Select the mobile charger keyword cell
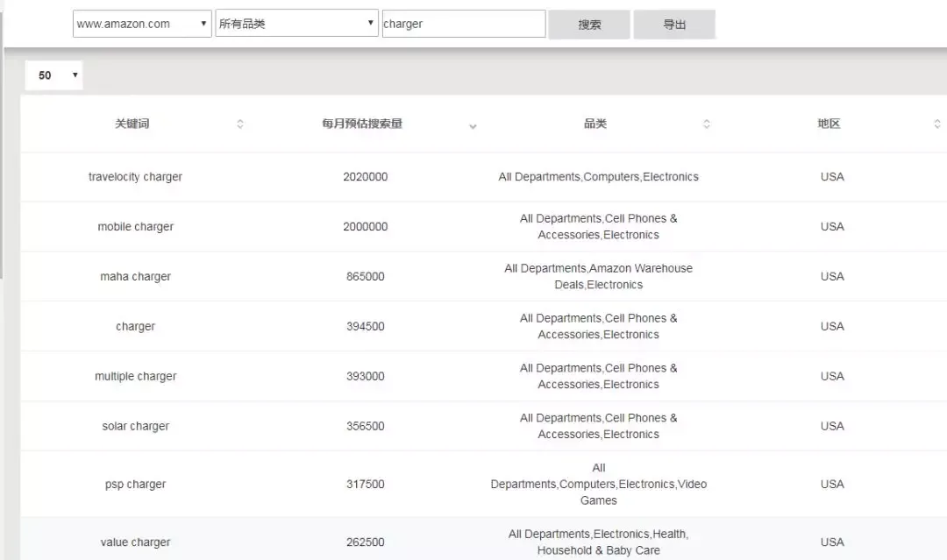Image resolution: width=947 pixels, height=560 pixels. (x=135, y=227)
